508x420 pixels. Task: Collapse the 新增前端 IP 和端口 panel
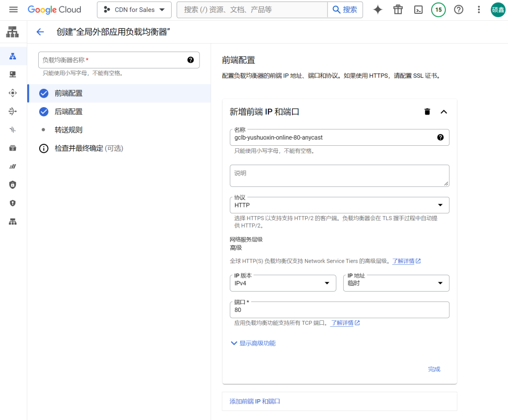[444, 112]
